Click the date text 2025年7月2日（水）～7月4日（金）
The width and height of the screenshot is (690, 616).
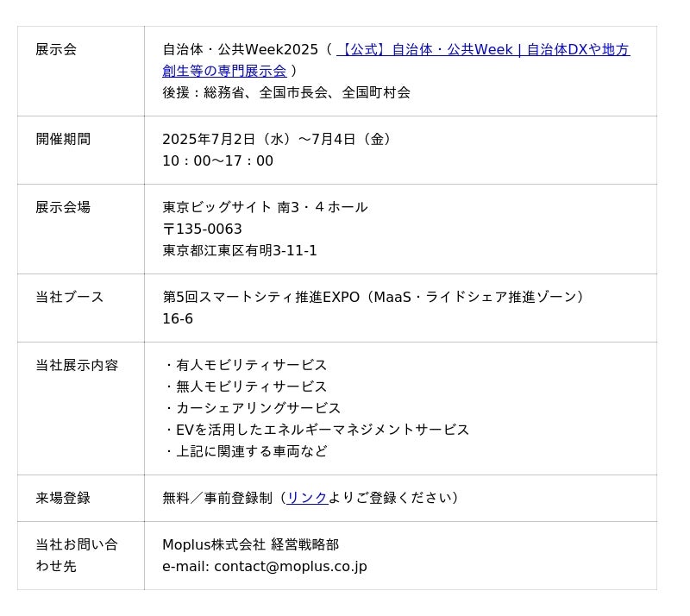(277, 139)
